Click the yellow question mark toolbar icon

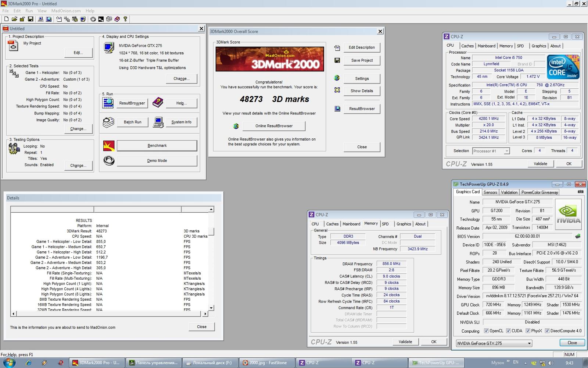tap(125, 19)
